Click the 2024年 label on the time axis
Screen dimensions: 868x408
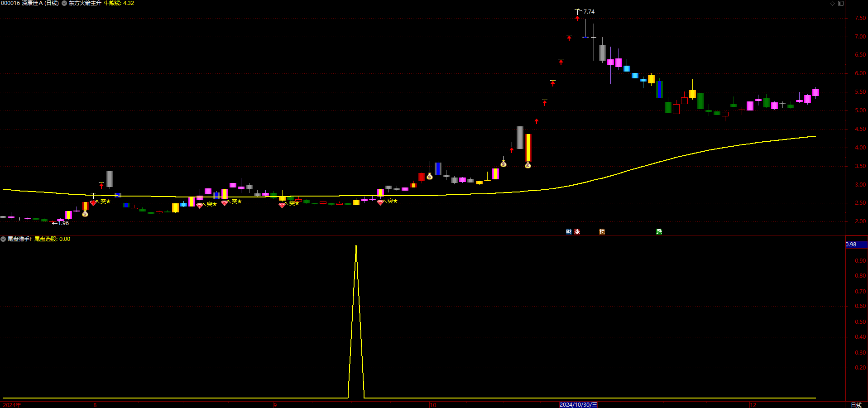(12, 405)
